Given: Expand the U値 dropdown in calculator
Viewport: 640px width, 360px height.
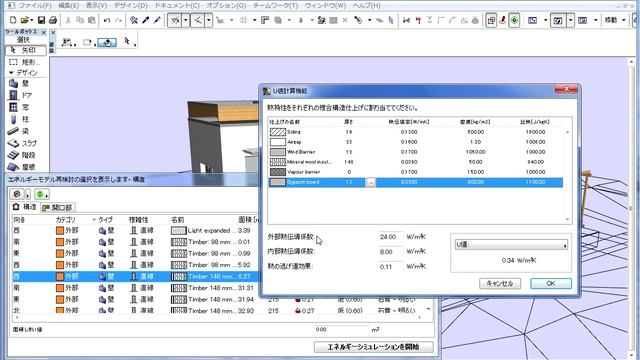Looking at the screenshot, I should (511, 245).
